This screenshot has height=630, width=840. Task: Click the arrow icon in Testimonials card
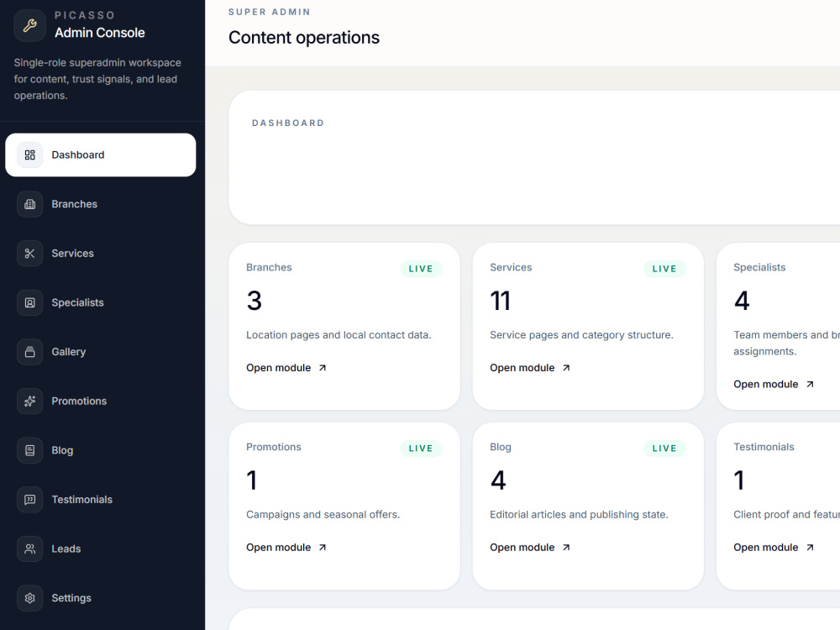point(810,548)
